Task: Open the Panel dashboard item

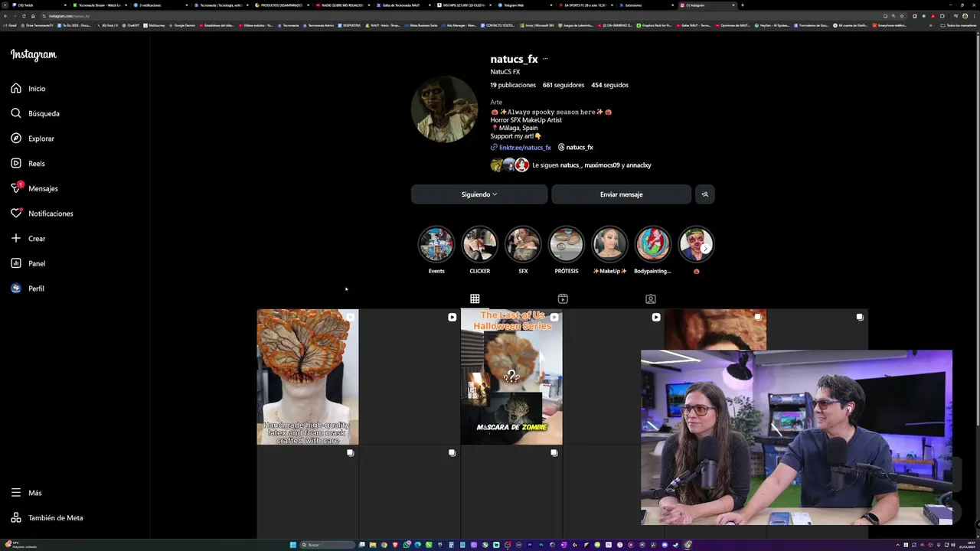Action: (28, 263)
